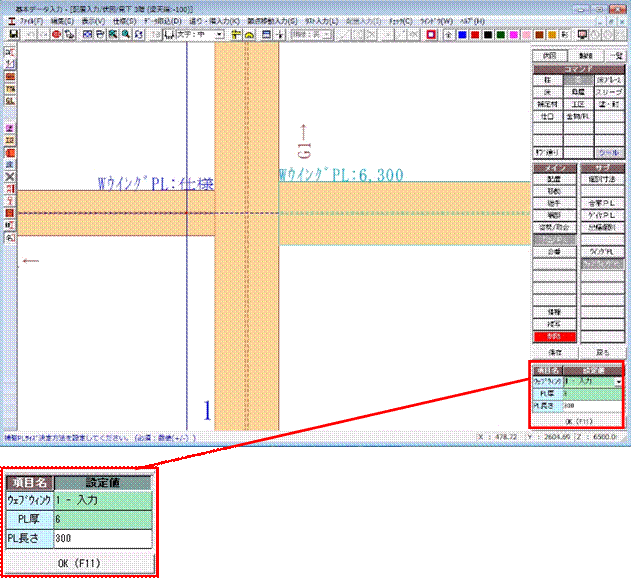
Task: Click the X cross icon in left sidebar
Action: 10,177
